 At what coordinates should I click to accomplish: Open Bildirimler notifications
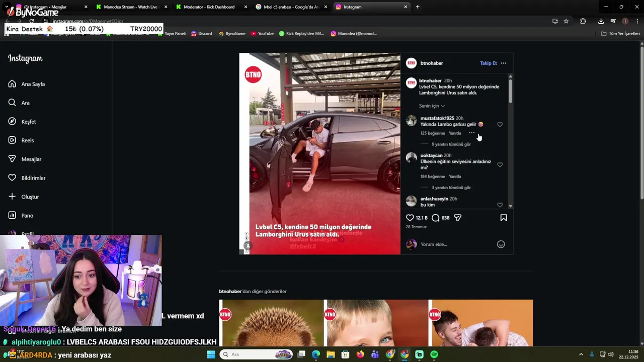(27, 178)
